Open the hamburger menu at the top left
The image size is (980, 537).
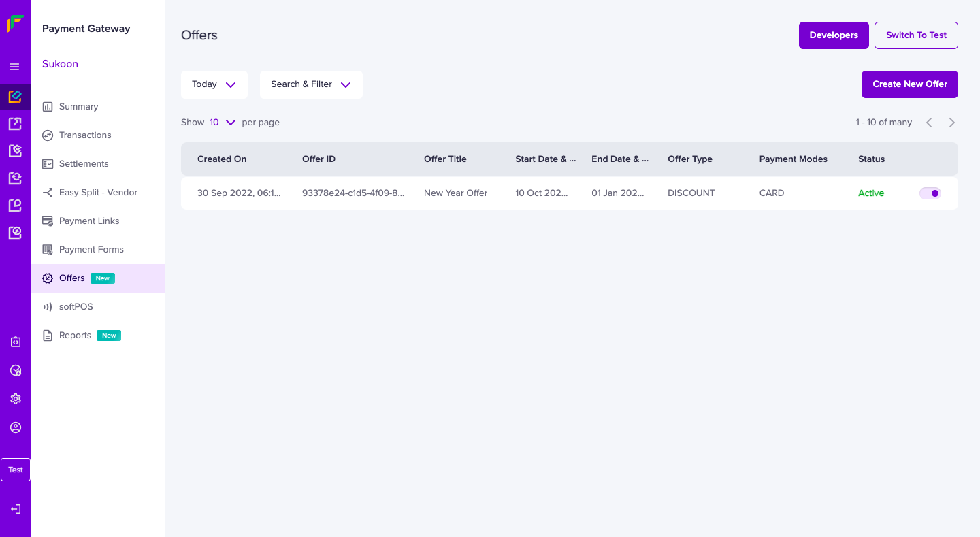click(15, 66)
